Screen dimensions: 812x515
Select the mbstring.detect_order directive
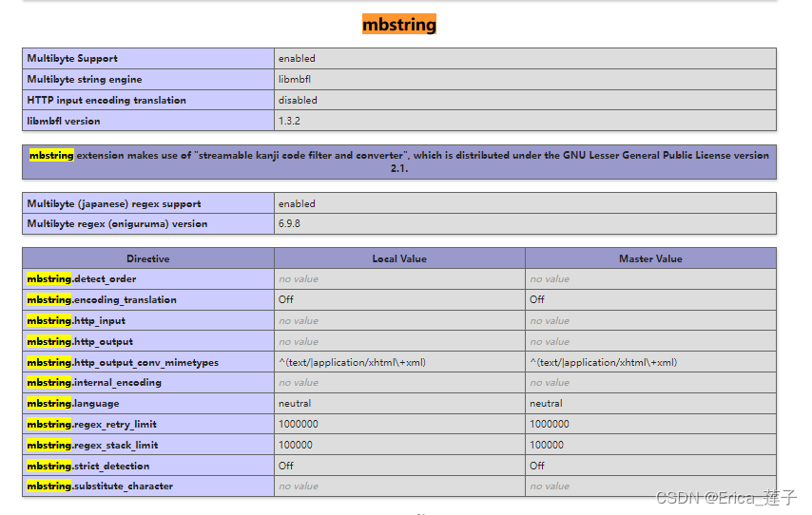82,279
